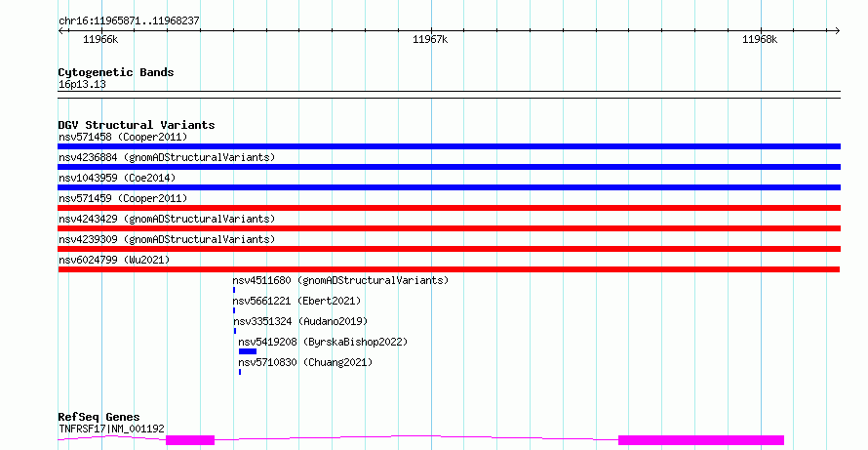Open variant nsv3351324 (Audano2019) label

click(300, 321)
